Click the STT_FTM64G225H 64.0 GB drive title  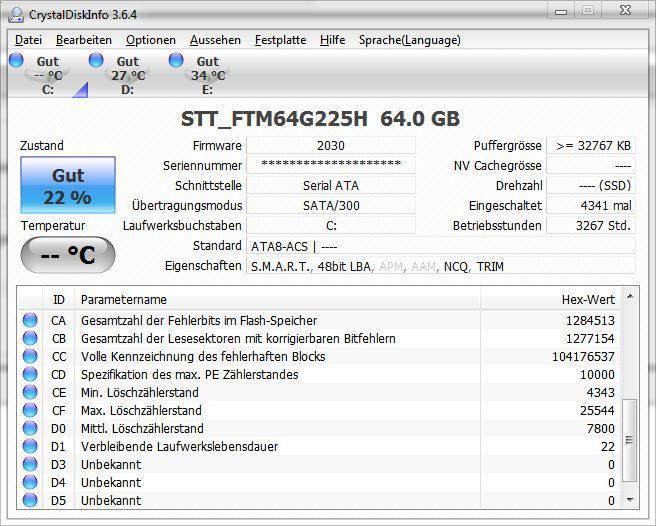pyautogui.click(x=320, y=118)
